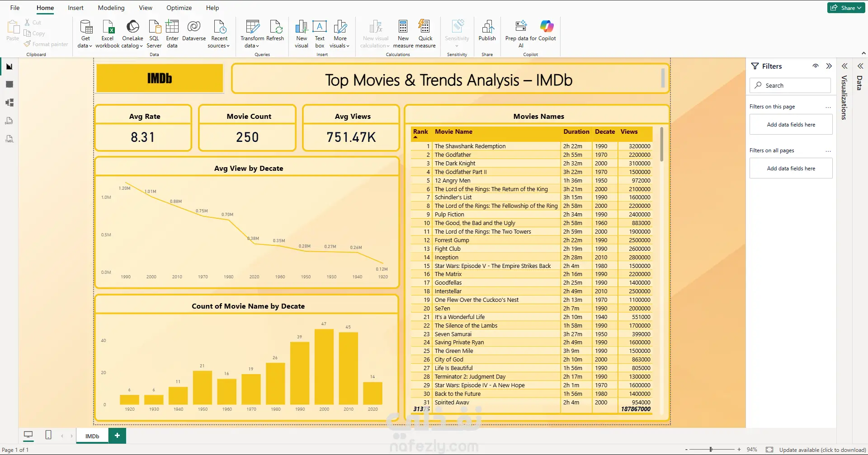
Task: Toggle the Filters pane eye icon
Action: [816, 66]
